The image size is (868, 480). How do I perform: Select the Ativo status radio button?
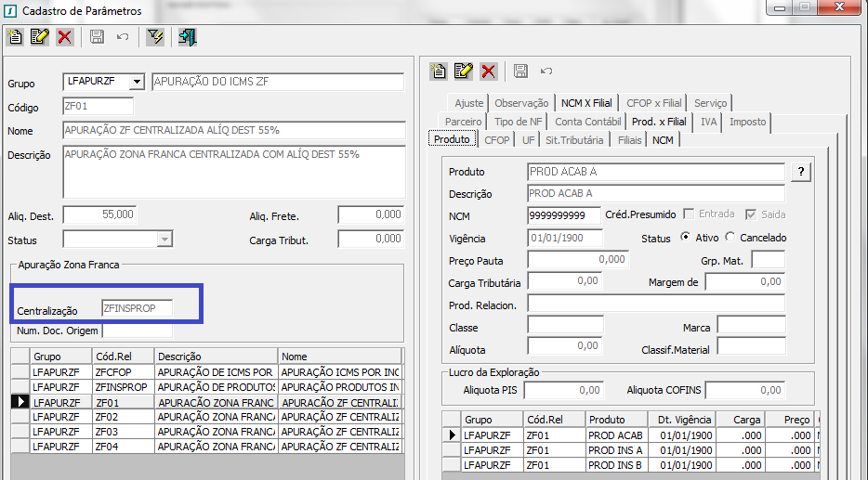[x=686, y=238]
